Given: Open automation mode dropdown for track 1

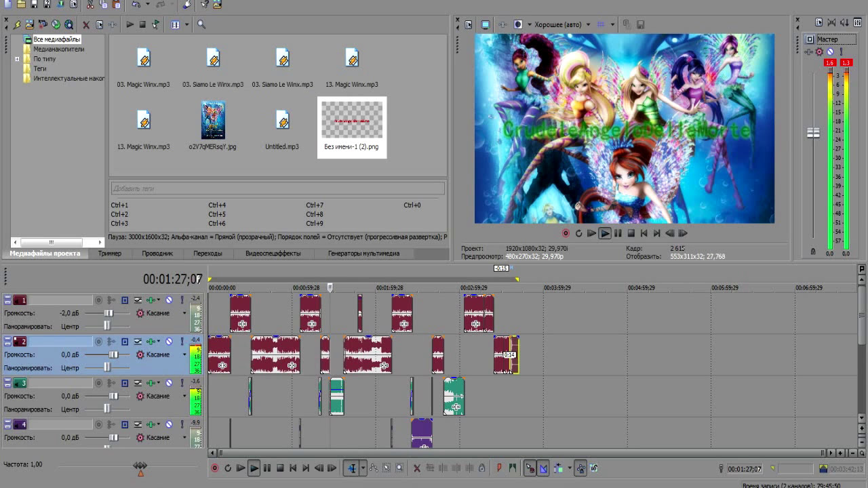Looking at the screenshot, I should click(x=184, y=313).
